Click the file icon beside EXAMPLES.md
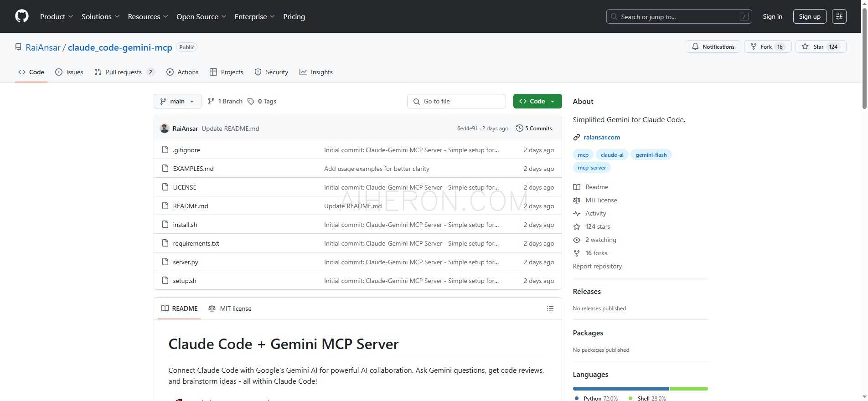 (x=165, y=168)
